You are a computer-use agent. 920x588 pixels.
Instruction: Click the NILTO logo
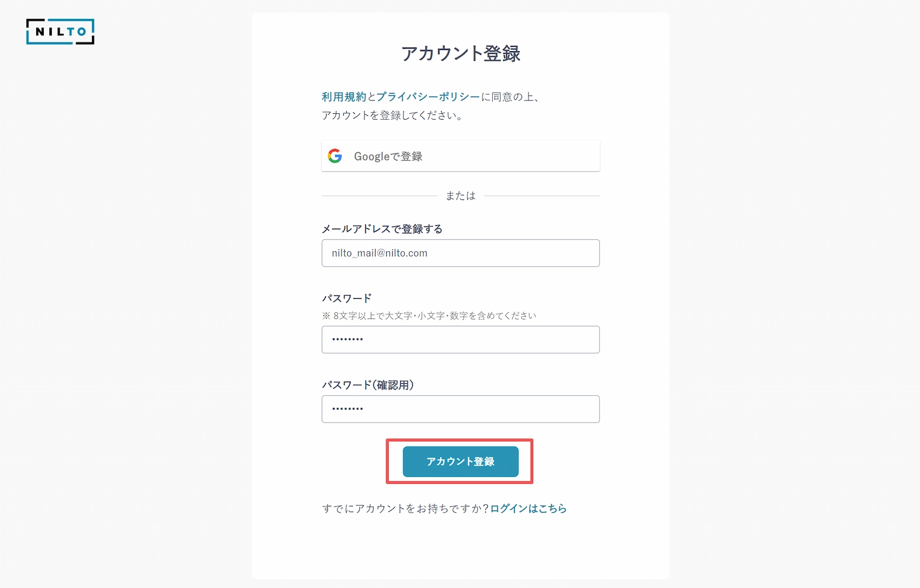click(60, 32)
